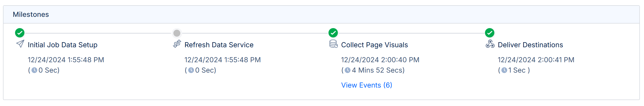644x106 pixels.
Task: Click green checkmark above Initial Job Data Setup
Action: [x=20, y=32]
